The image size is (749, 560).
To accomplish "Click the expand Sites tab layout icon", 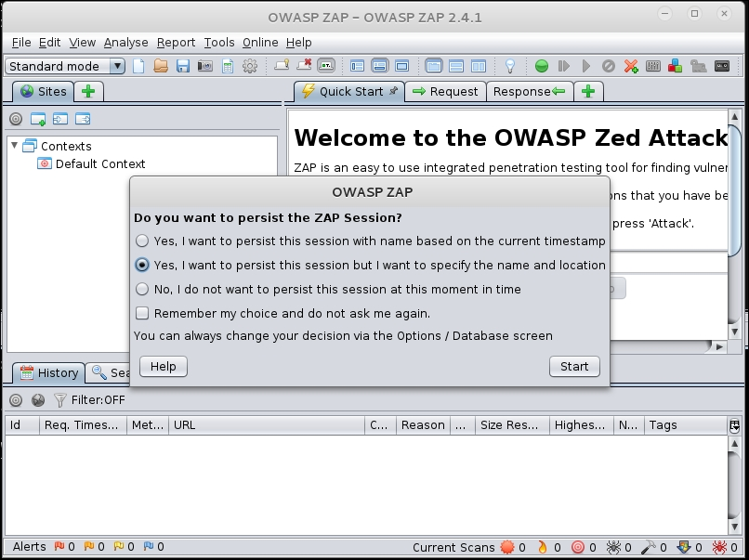I will tap(357, 66).
